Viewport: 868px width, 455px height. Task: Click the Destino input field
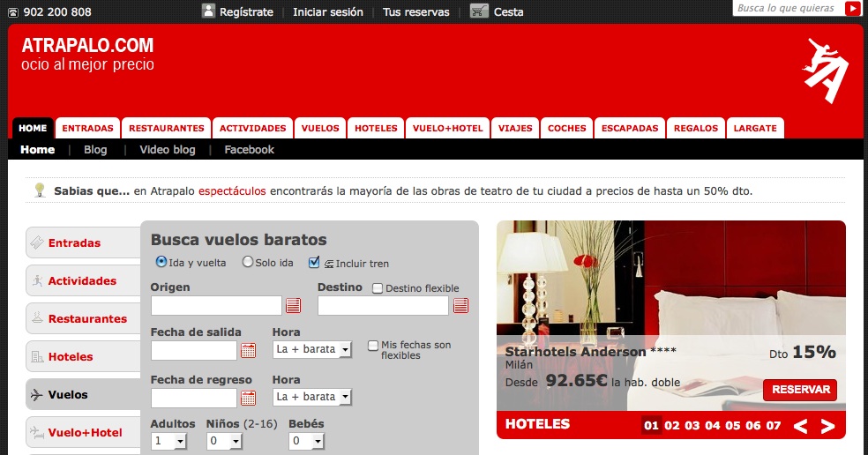coord(383,306)
